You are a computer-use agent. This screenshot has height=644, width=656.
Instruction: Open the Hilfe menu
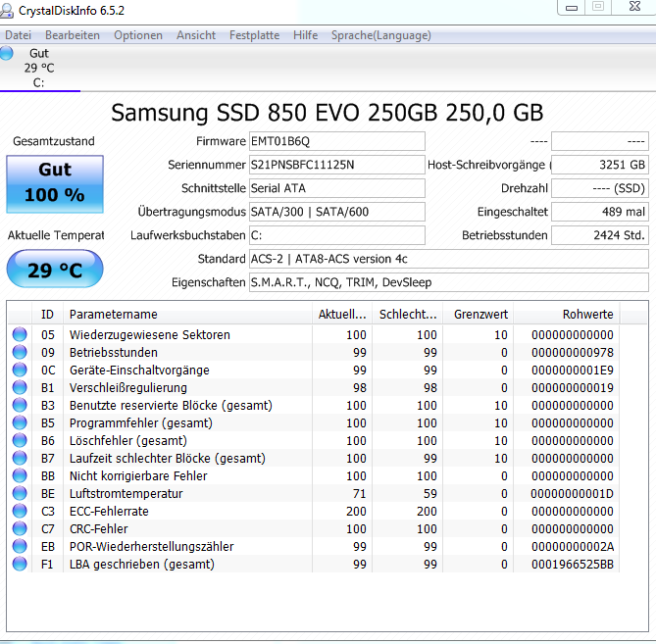pyautogui.click(x=305, y=35)
